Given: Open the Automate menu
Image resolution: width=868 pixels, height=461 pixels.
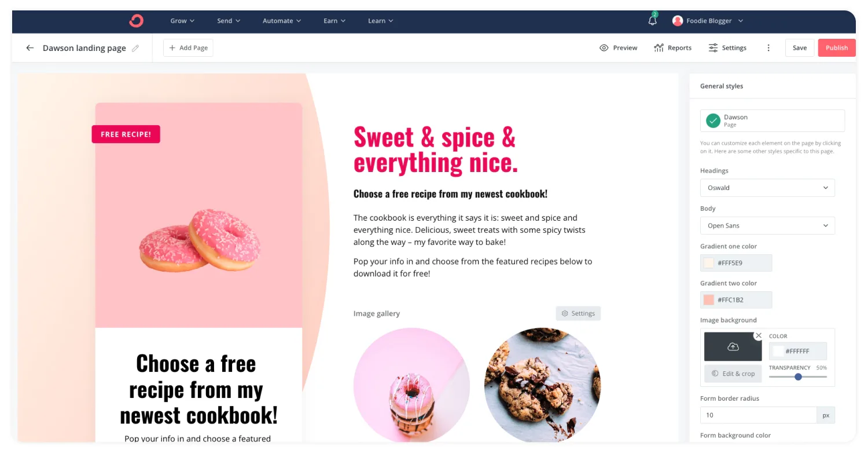Looking at the screenshot, I should click(x=282, y=21).
